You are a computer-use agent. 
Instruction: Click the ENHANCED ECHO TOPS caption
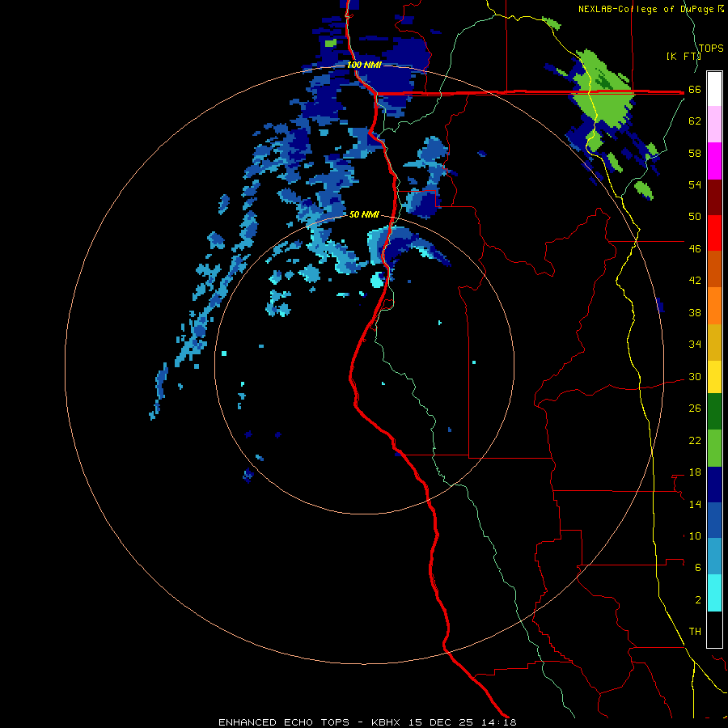(284, 722)
